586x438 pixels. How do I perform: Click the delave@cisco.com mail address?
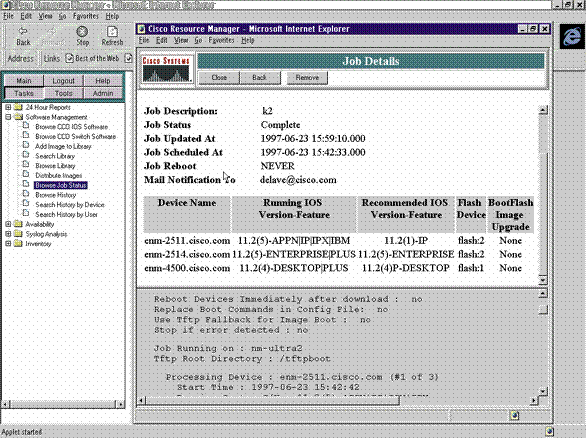pyautogui.click(x=298, y=180)
